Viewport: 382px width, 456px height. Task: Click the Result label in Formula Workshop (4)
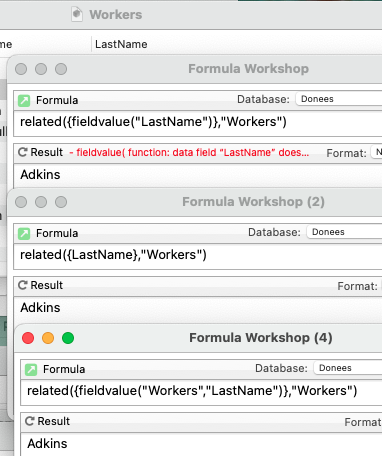[54, 421]
